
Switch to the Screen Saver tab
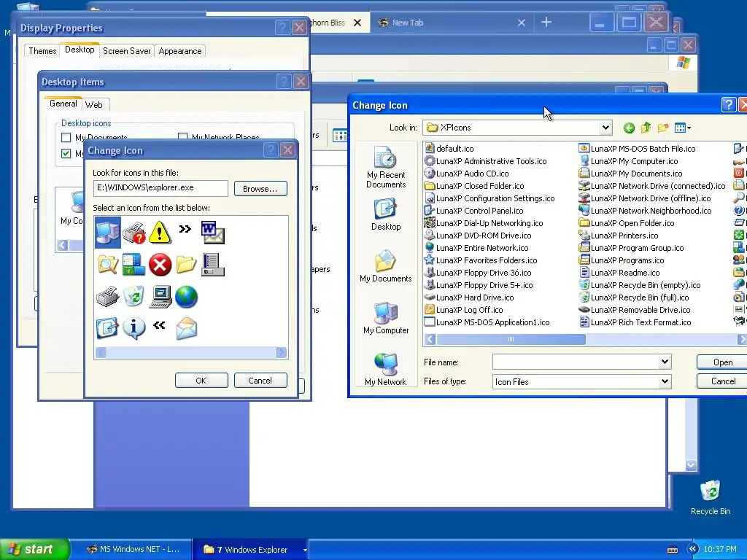click(127, 51)
